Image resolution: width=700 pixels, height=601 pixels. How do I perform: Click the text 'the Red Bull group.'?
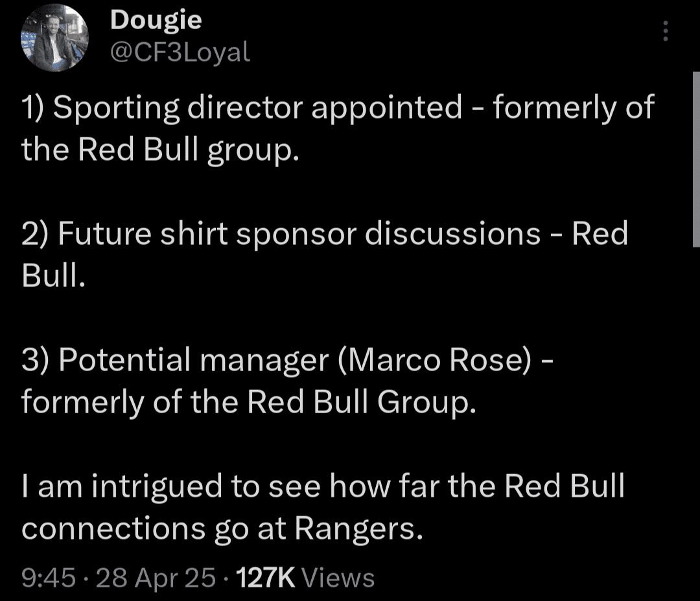[x=160, y=150]
